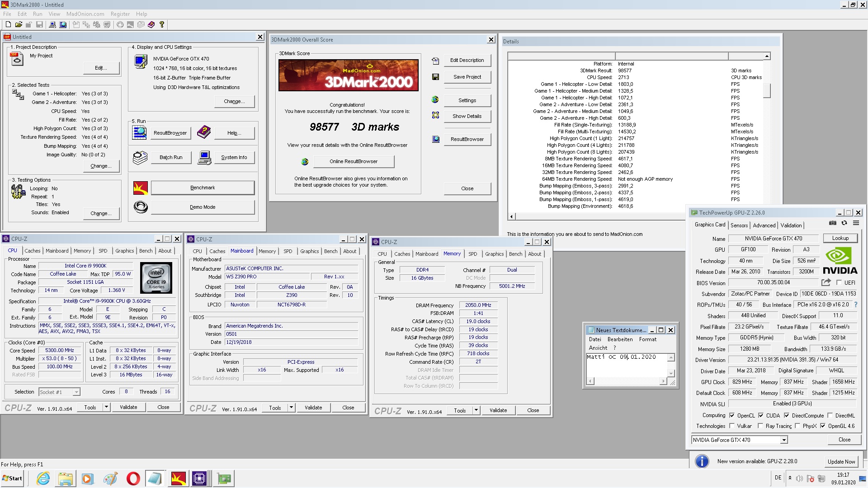Click the Show Details icon in score window
The width and height of the screenshot is (868, 488).
tap(435, 115)
